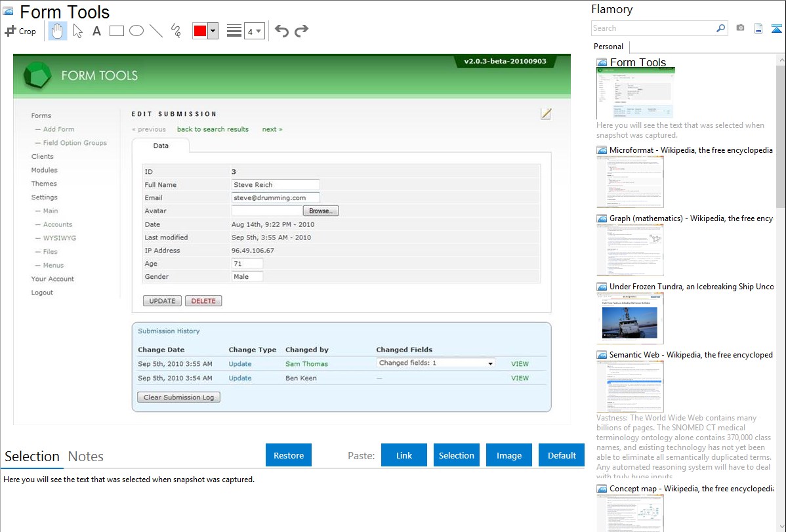Open the Forms menu item
The image size is (786, 532).
point(41,115)
